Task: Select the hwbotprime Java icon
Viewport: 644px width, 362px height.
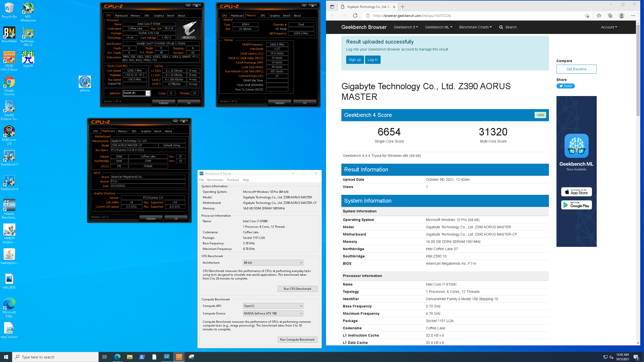Action: (9, 256)
